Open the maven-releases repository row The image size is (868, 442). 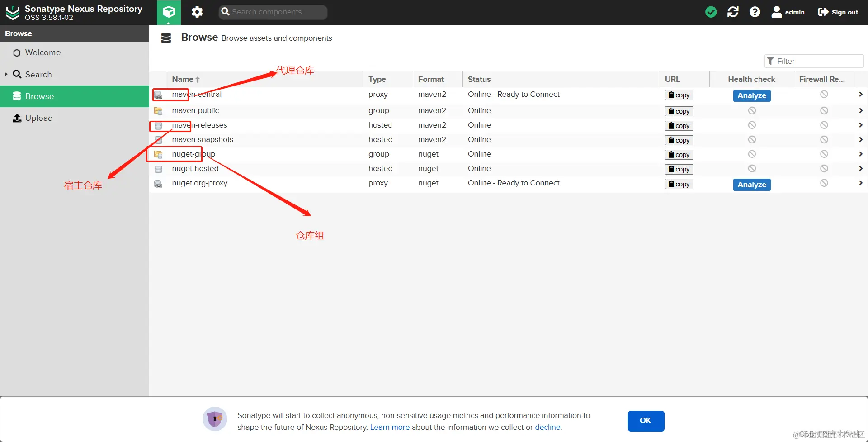(x=509, y=125)
